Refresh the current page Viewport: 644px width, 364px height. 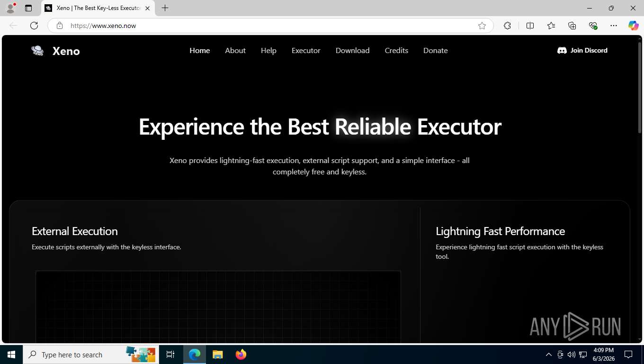click(x=34, y=26)
